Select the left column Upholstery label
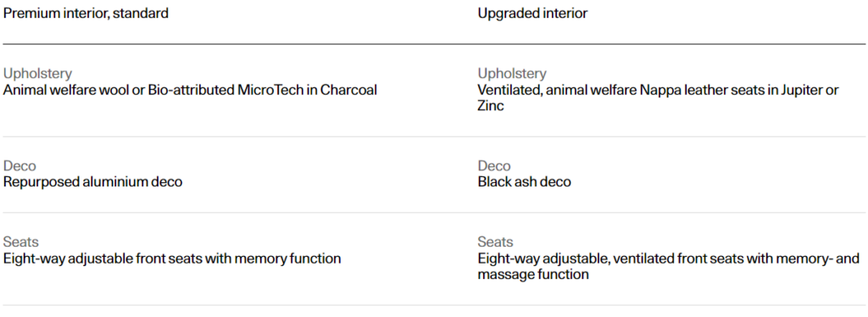This screenshot has width=868, height=317. click(37, 74)
